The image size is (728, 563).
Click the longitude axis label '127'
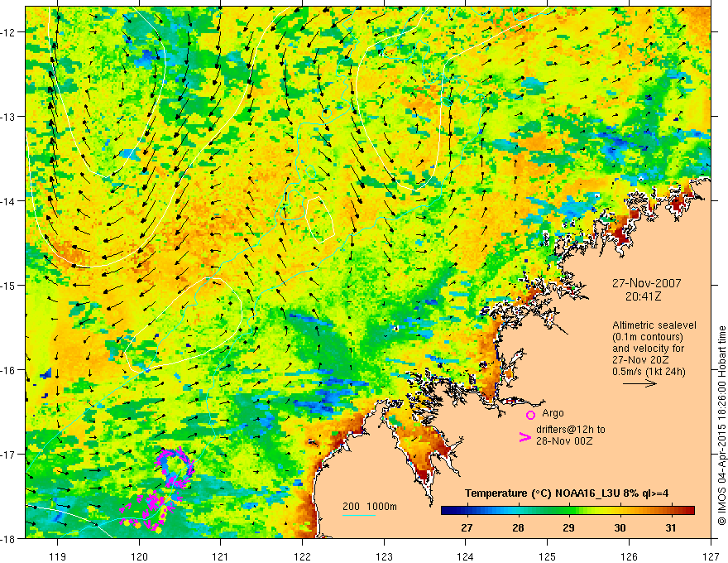711,556
